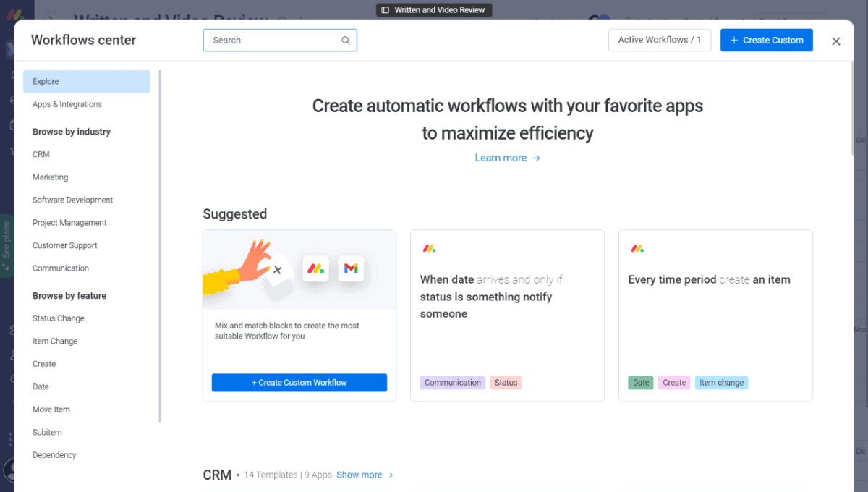Screen dimensions: 868x492
Task: Click the monday icon beside the Gmail icon
Action: click(315, 268)
